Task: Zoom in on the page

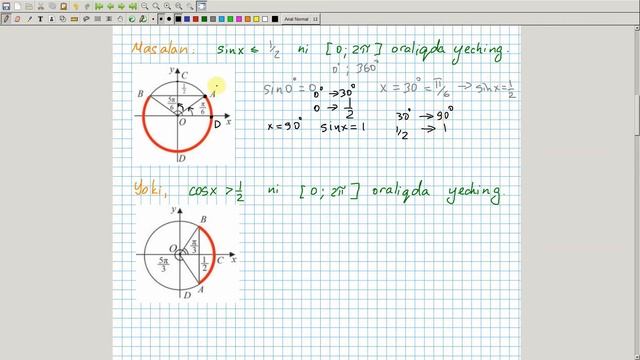Action: (x=168, y=7)
